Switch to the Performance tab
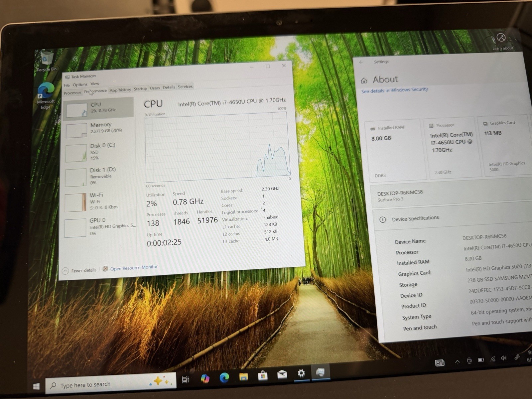 click(95, 91)
